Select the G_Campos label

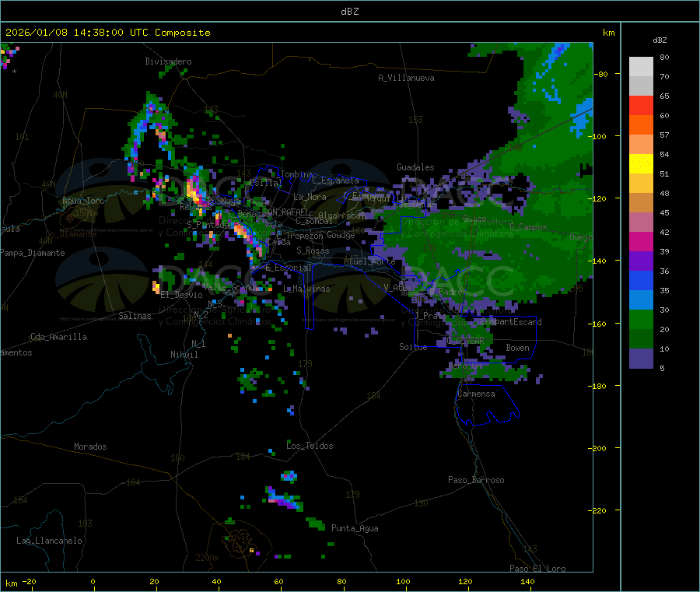pyautogui.click(x=529, y=227)
